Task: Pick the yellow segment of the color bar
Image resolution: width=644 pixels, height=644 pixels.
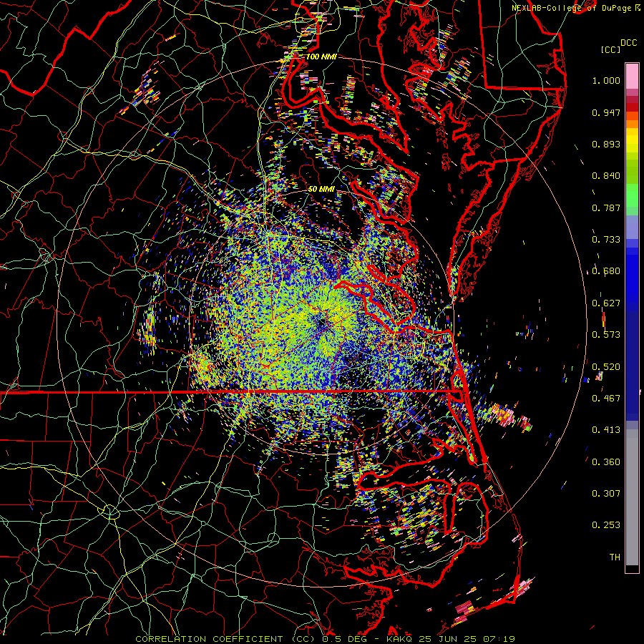Action: 632,142
